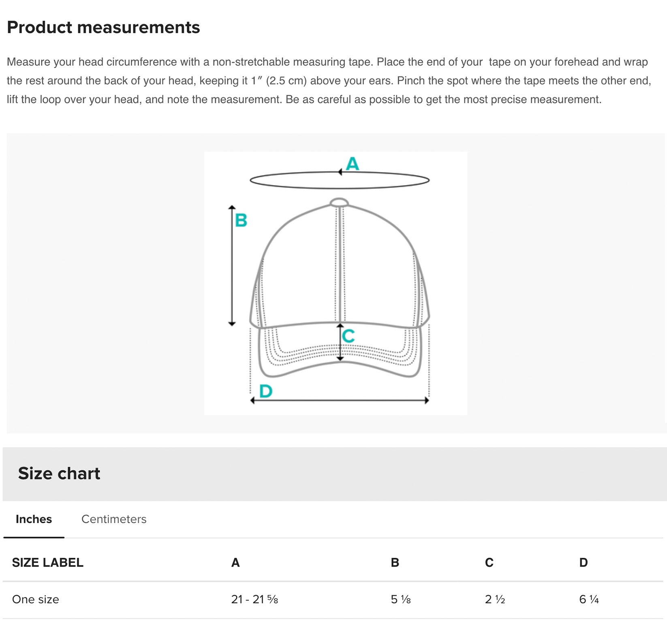Click the A column header in table
This screenshot has height=644, width=667.
click(x=235, y=563)
